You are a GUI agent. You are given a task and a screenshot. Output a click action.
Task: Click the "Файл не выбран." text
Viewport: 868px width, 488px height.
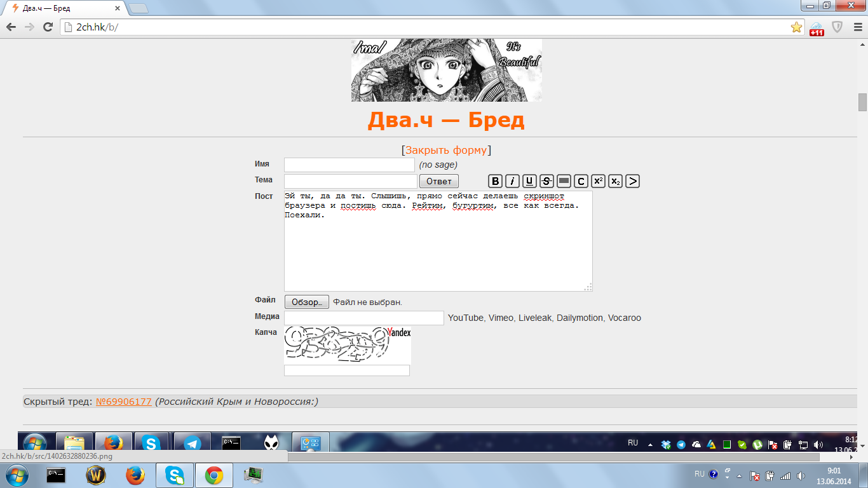(x=368, y=302)
